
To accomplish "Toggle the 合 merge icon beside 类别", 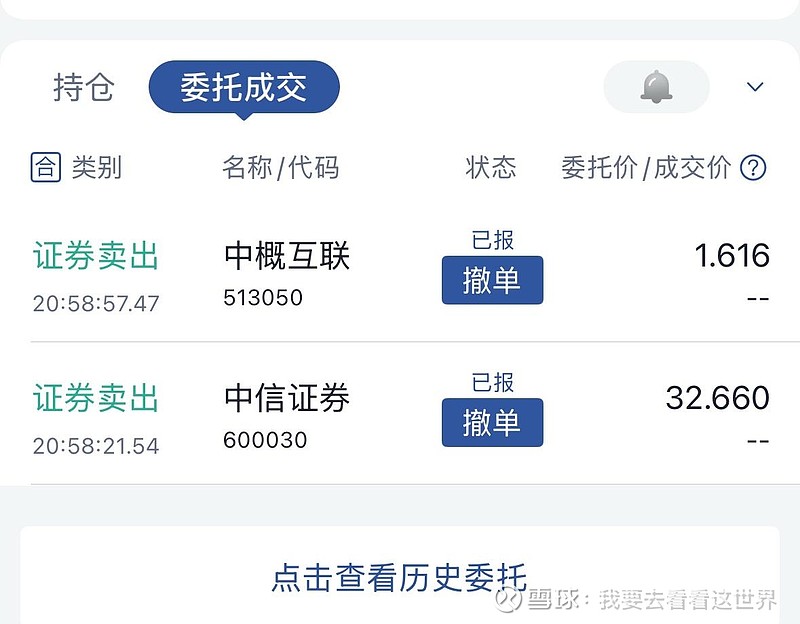I will (x=45, y=167).
